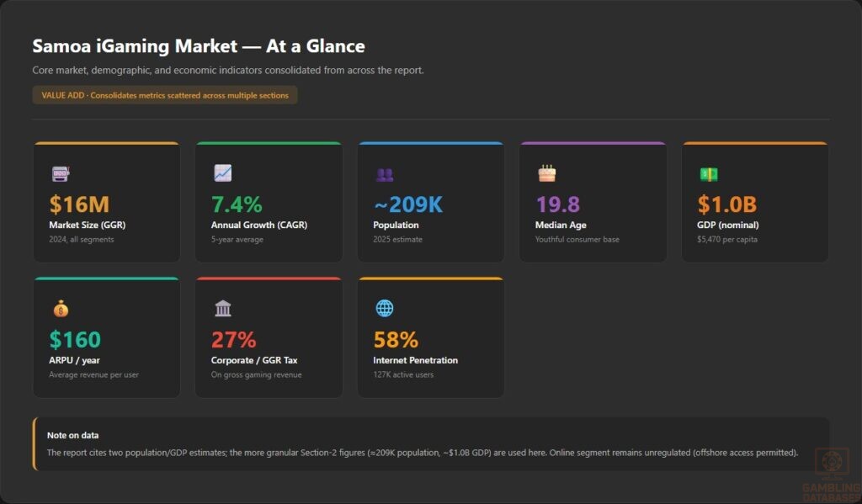
Task: Click the Annual Growth (CAGR) label
Action: [259, 225]
